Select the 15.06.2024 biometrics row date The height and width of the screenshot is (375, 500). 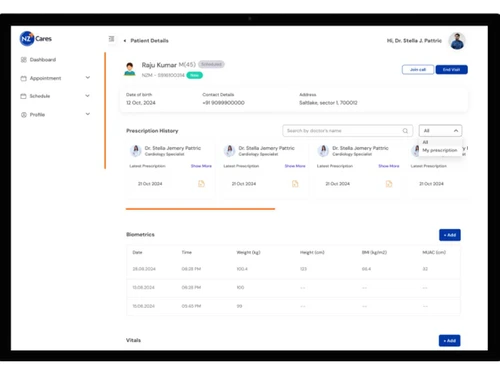pyautogui.click(x=143, y=306)
